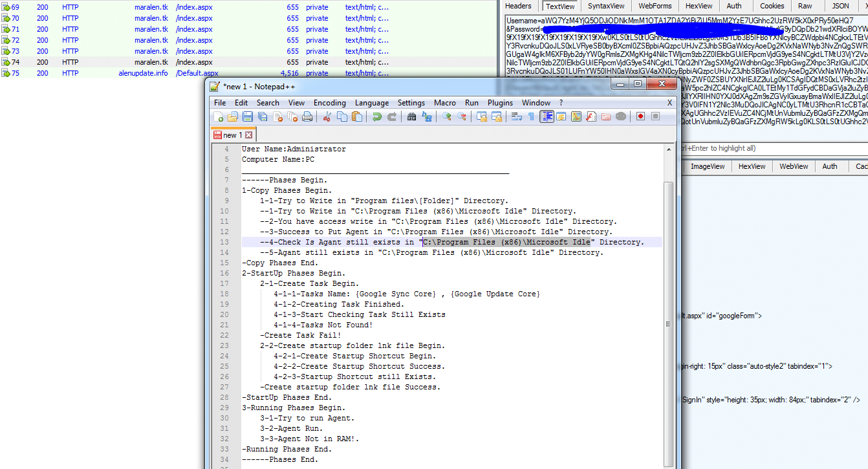Click the New file icon in Notepad++ toolbar

pos(219,116)
